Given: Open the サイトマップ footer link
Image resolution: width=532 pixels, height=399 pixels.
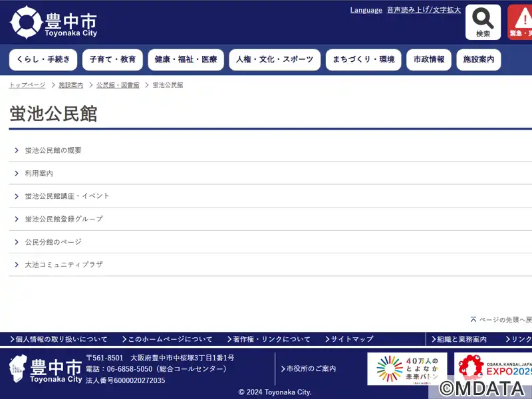Looking at the screenshot, I should pyautogui.click(x=352, y=339).
